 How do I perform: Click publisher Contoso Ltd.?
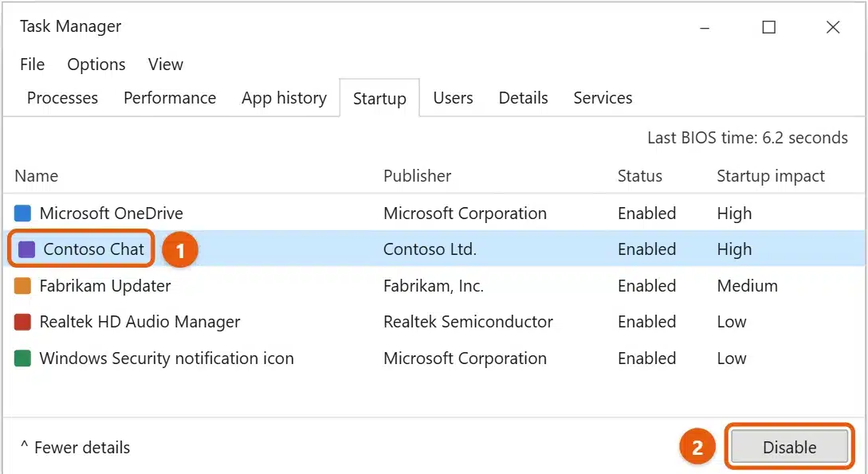click(430, 249)
